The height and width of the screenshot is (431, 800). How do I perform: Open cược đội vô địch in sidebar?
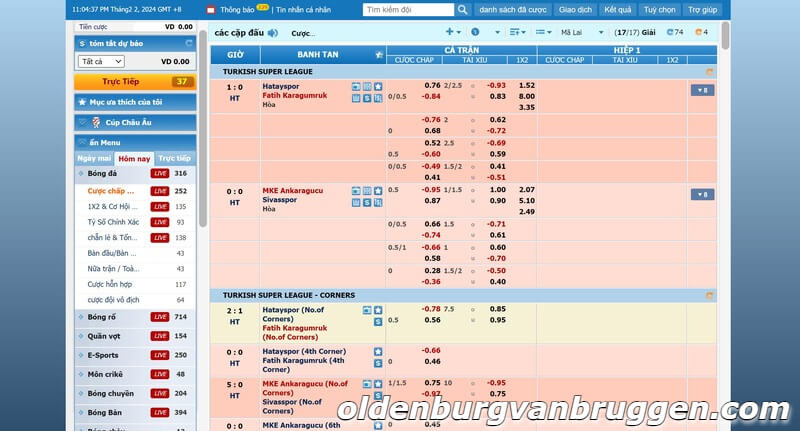pyautogui.click(x=113, y=300)
